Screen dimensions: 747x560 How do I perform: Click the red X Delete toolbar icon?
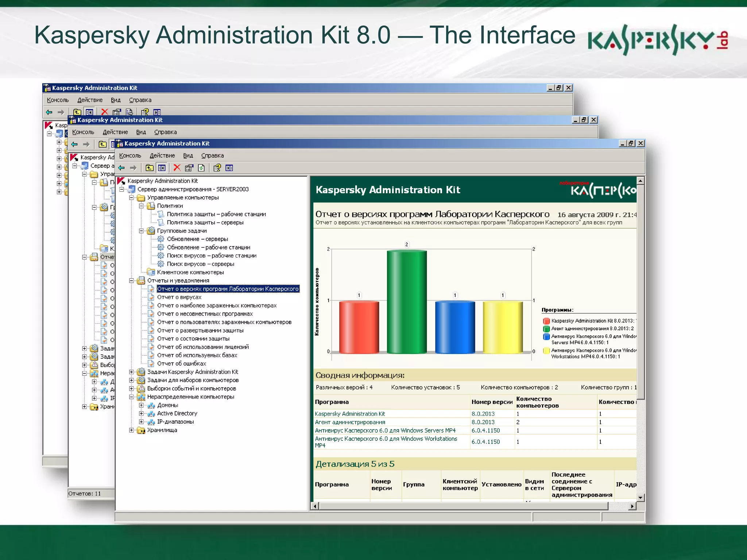(177, 168)
